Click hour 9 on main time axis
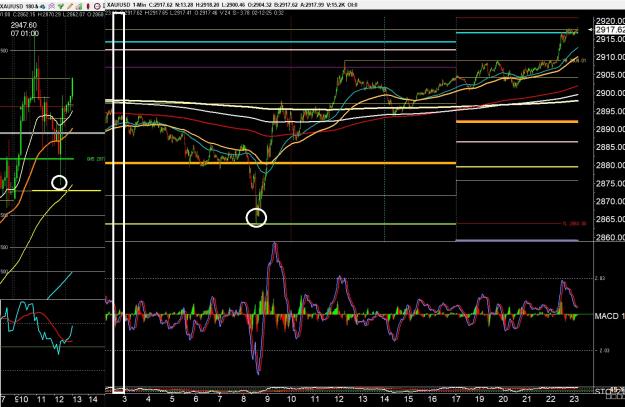This screenshot has width=625, height=407. coord(267,399)
